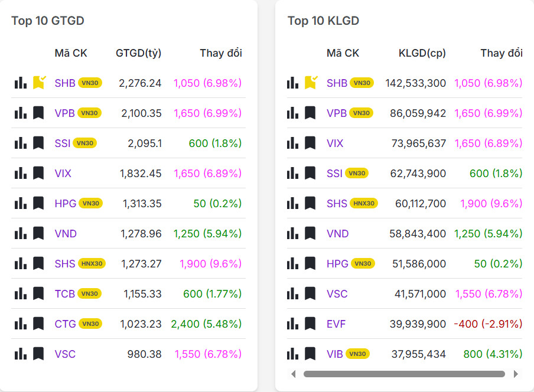Image resolution: width=534 pixels, height=392 pixels.
Task: Open chart icon for HPG in Top 10 KLGD
Action: [x=292, y=263]
